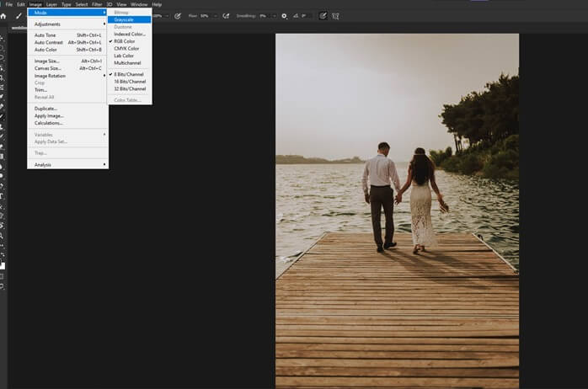Open the Filter menu

pos(97,4)
